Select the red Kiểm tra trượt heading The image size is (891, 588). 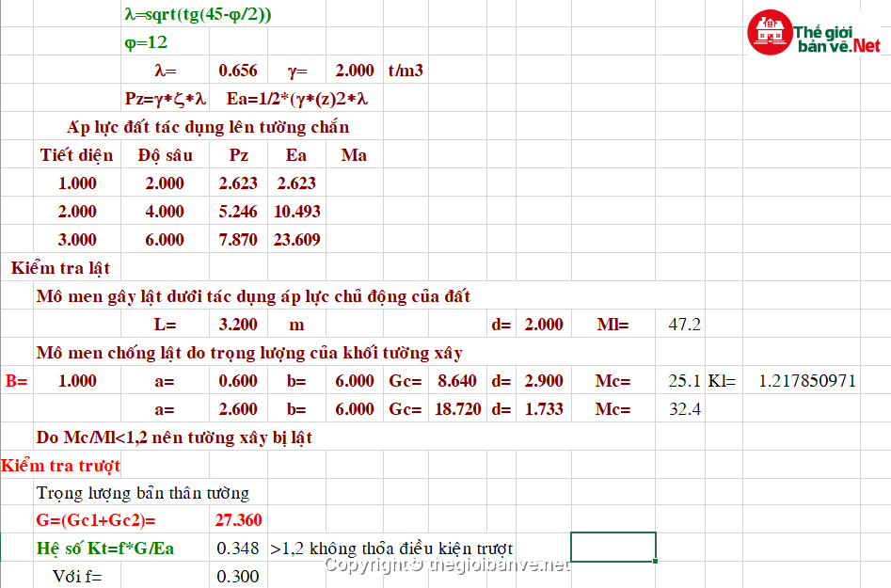(60, 466)
